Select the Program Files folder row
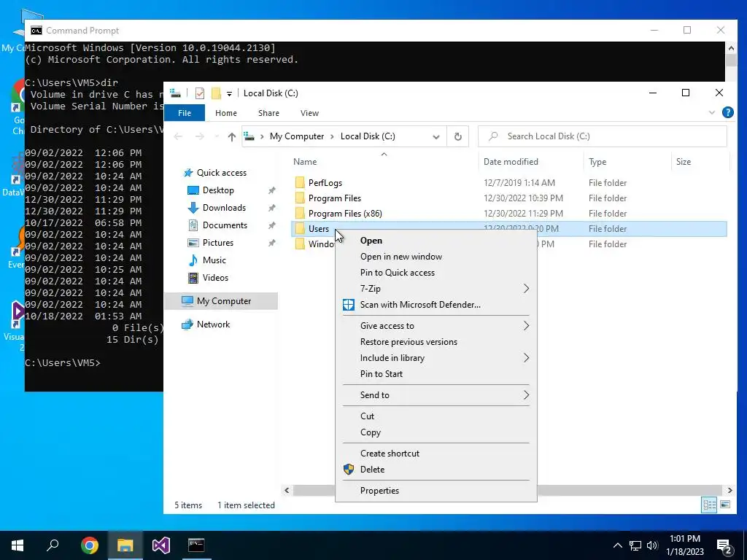This screenshot has width=747, height=560. [x=509, y=198]
